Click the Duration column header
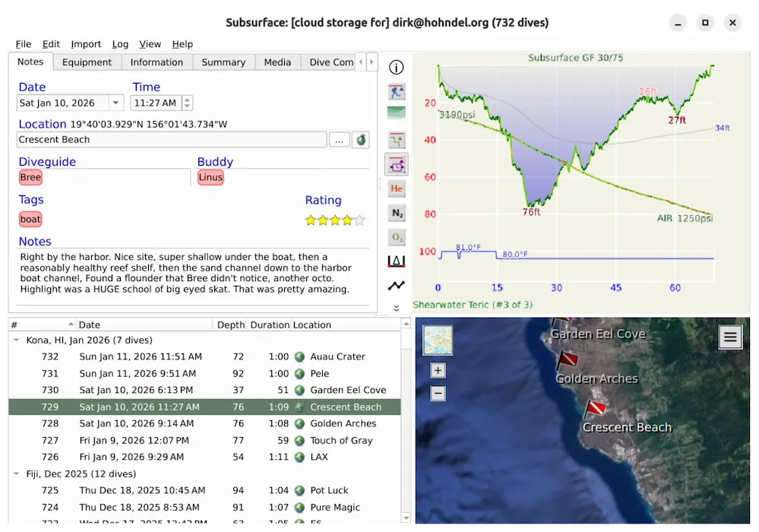The image size is (759, 532). 270,325
